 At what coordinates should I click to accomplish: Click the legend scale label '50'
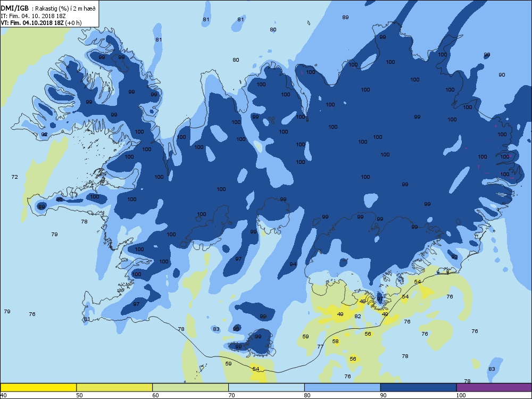pos(79,395)
